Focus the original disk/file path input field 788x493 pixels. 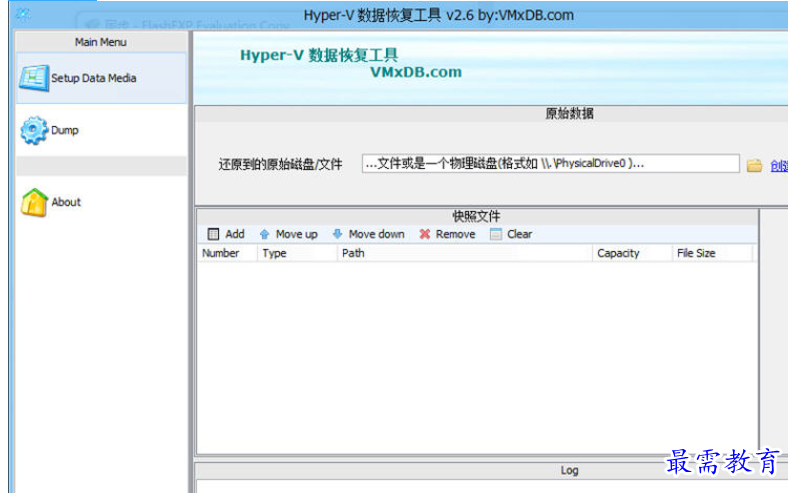[550, 164]
